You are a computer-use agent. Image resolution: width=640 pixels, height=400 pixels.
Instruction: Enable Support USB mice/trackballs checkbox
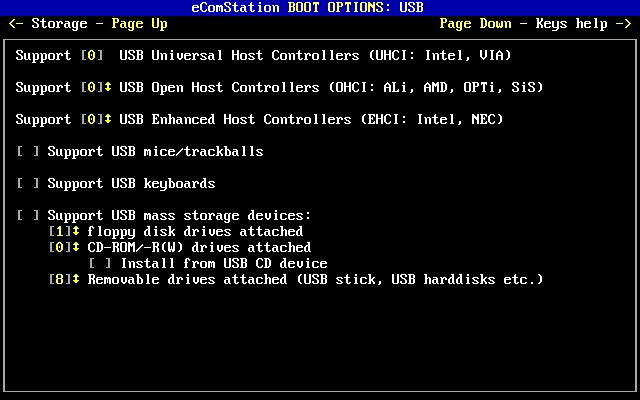(x=28, y=151)
